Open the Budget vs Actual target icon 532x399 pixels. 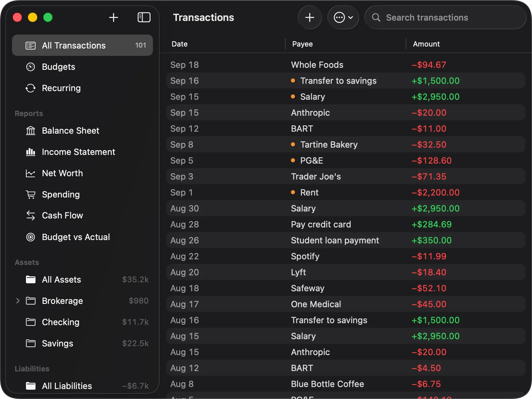coord(31,237)
